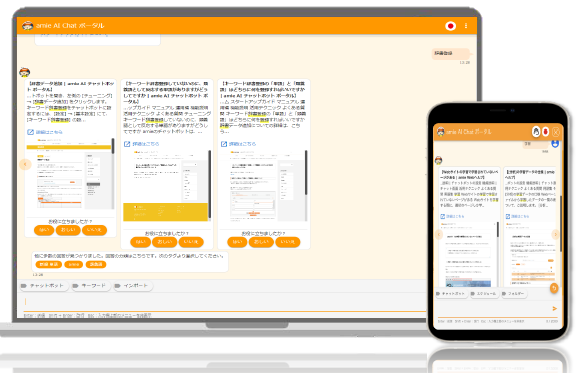Image resolution: width=586 pixels, height=373 pixels.
Task: Go to previous card with left carousel arrow on laptop
Action: coord(25,164)
